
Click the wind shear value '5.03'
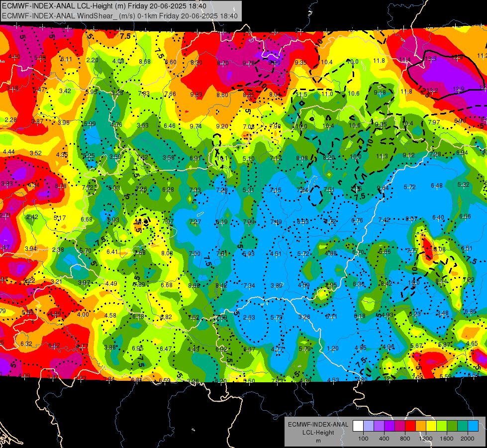coord(248,254)
